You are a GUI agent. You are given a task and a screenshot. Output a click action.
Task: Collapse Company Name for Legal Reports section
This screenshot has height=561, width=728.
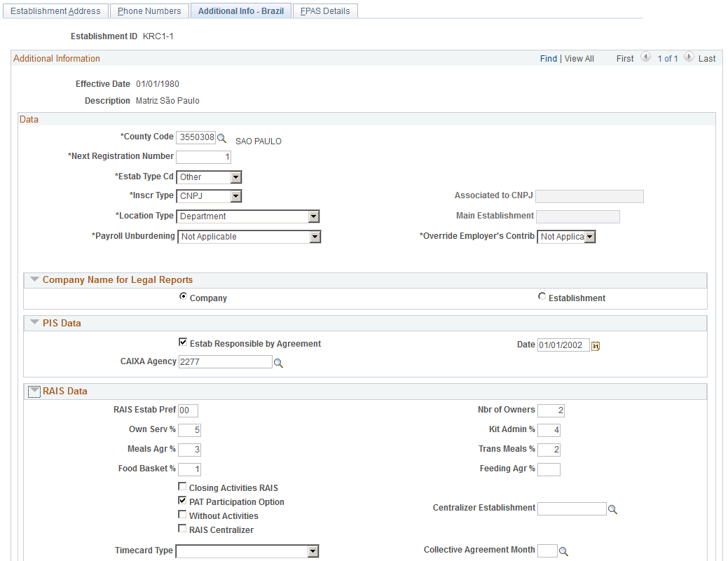34,279
